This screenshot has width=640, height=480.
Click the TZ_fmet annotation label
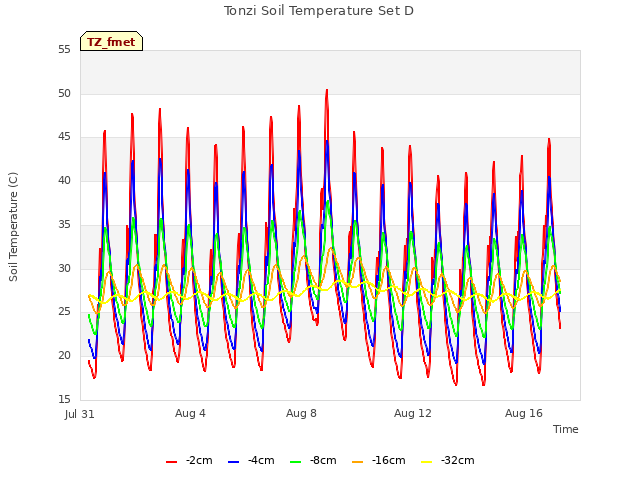pos(111,42)
